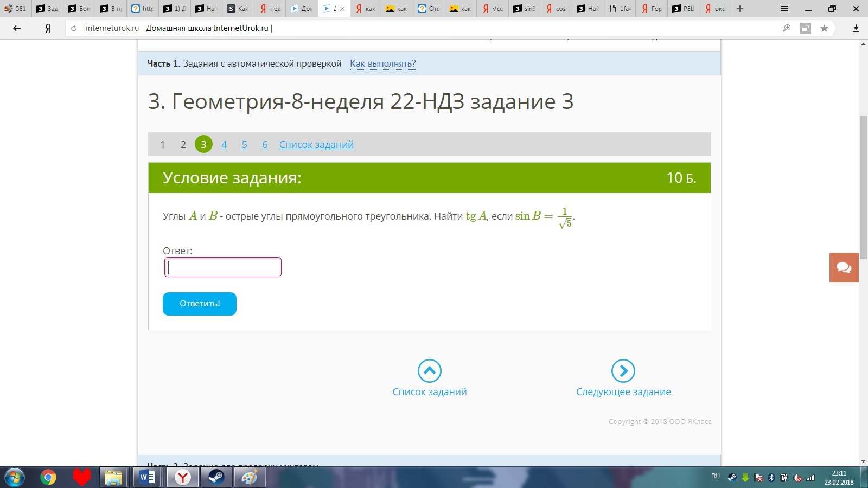The width and height of the screenshot is (868, 488).
Task: Switch to the 'Гор' browser tab
Action: (652, 9)
